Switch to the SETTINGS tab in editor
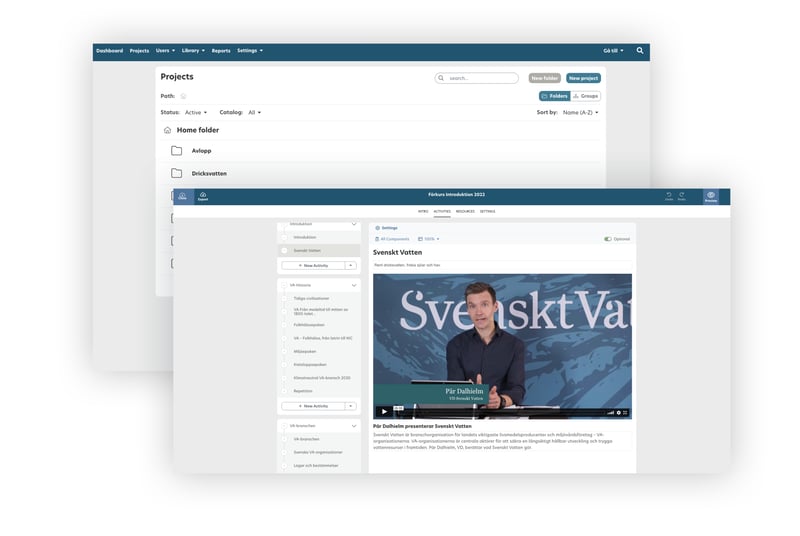 [x=487, y=211]
